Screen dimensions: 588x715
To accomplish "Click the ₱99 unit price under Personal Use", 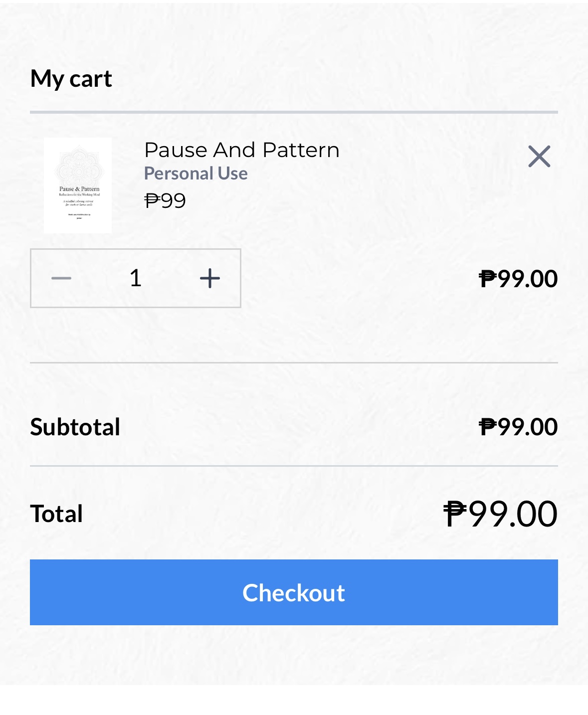I will coord(165,200).
